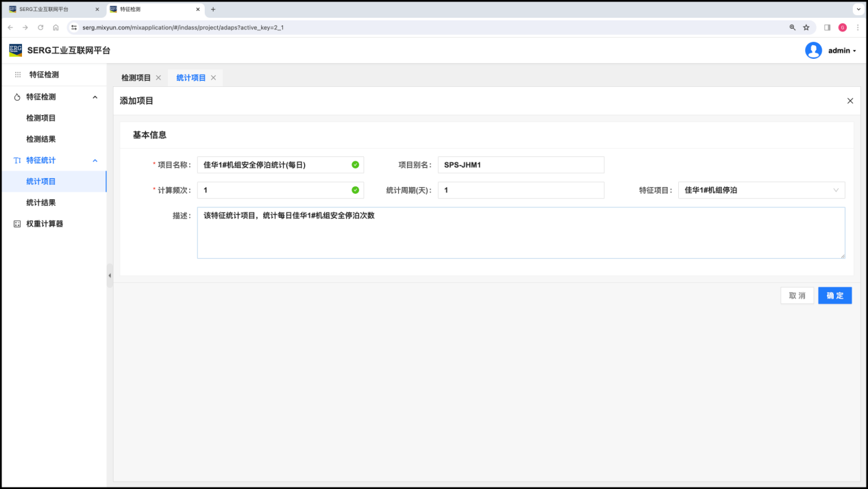Switch to the 检测项目 tab

pyautogui.click(x=136, y=78)
